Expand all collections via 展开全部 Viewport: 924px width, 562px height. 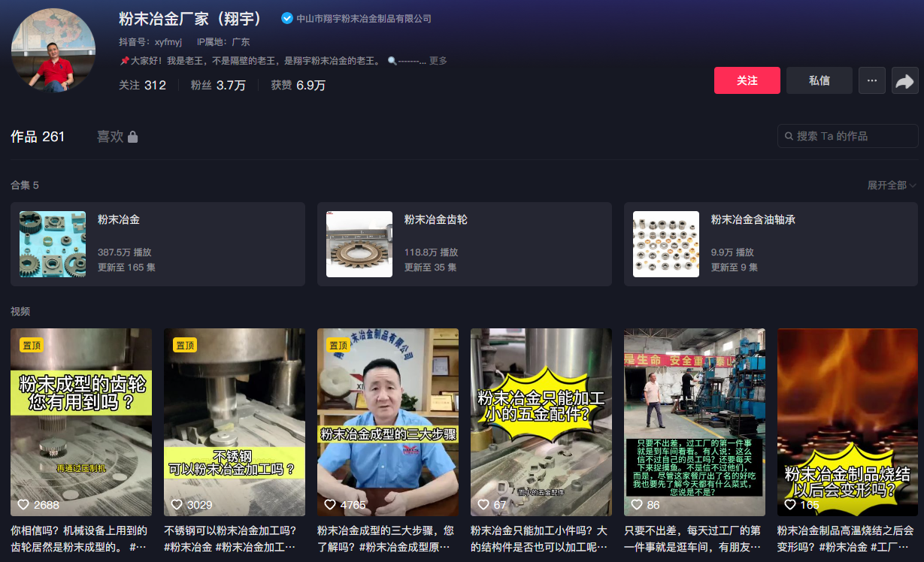click(892, 185)
